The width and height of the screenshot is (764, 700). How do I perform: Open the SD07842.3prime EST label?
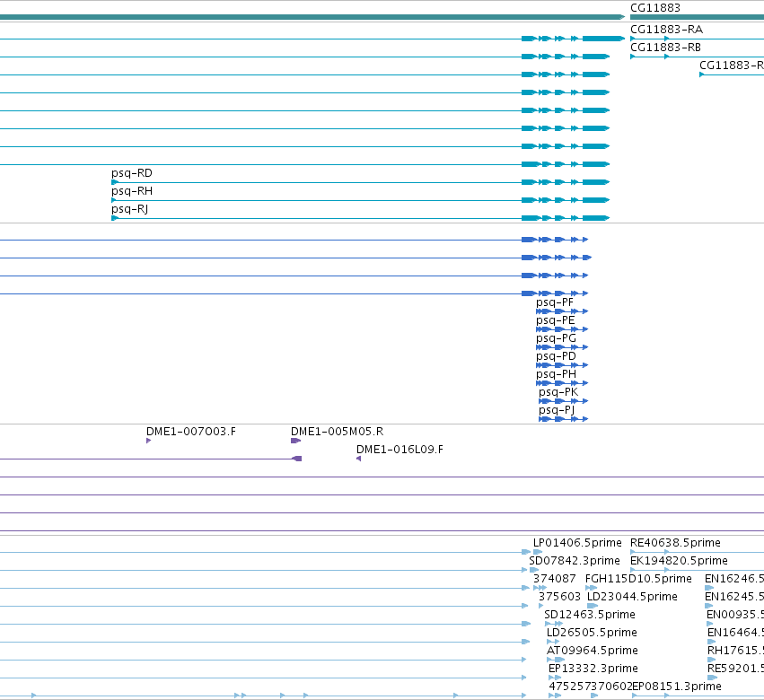tap(575, 561)
